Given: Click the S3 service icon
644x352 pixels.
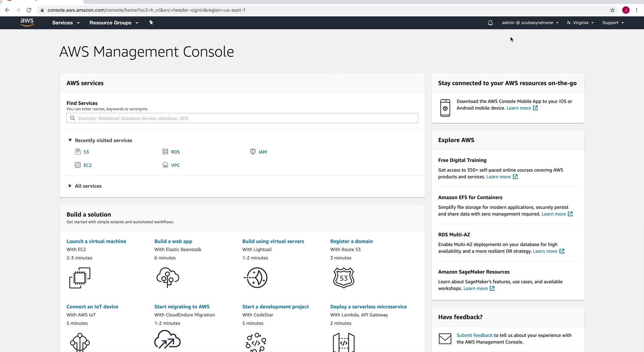Looking at the screenshot, I should pyautogui.click(x=78, y=152).
